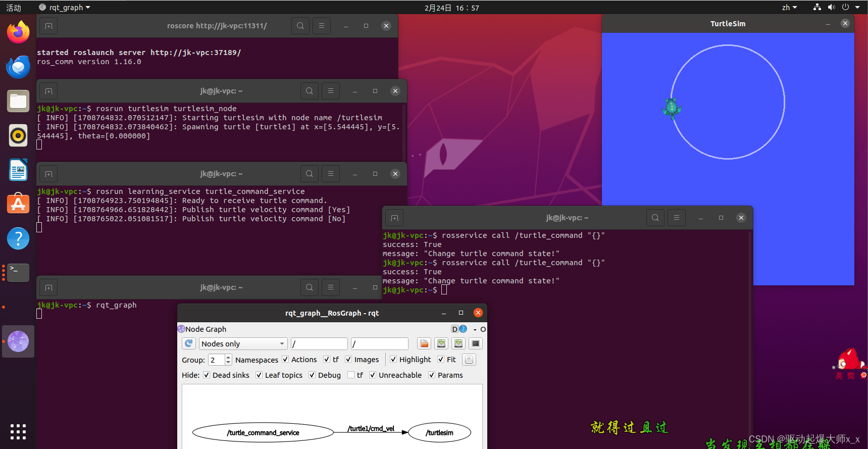Disable the Highlight checkbox
Image resolution: width=868 pixels, height=449 pixels.
point(393,359)
